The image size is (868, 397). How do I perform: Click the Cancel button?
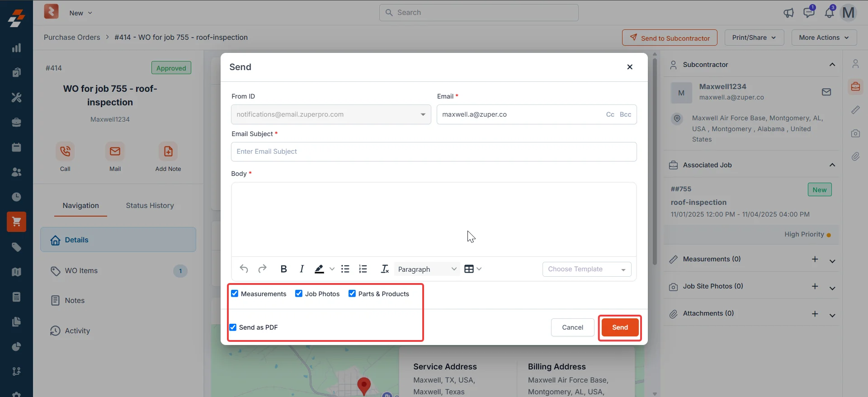[x=572, y=327]
